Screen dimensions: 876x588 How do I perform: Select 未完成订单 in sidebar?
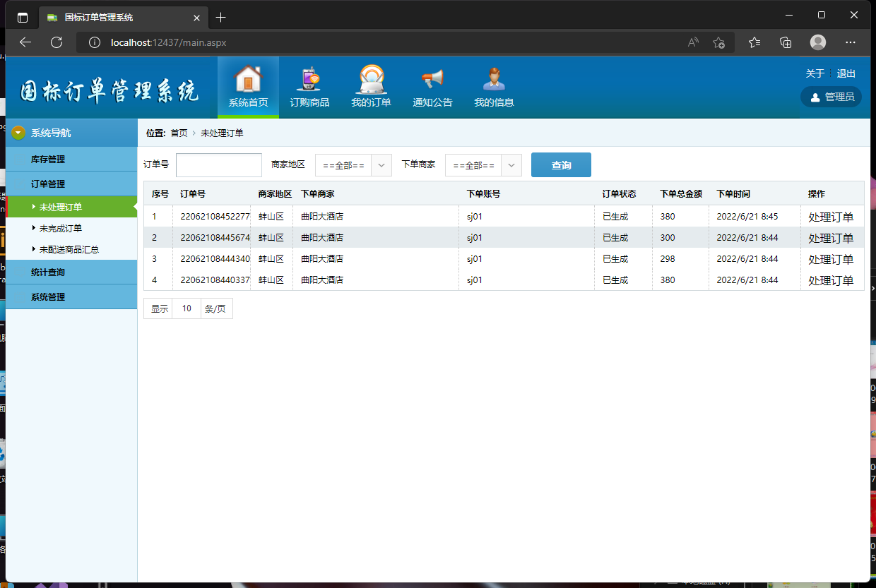61,228
